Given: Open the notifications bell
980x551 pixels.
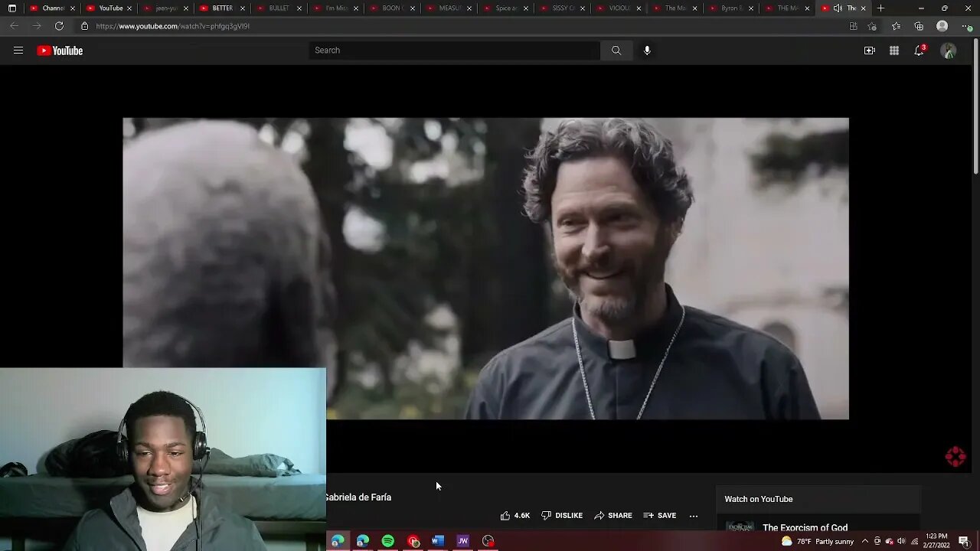Looking at the screenshot, I should point(920,51).
